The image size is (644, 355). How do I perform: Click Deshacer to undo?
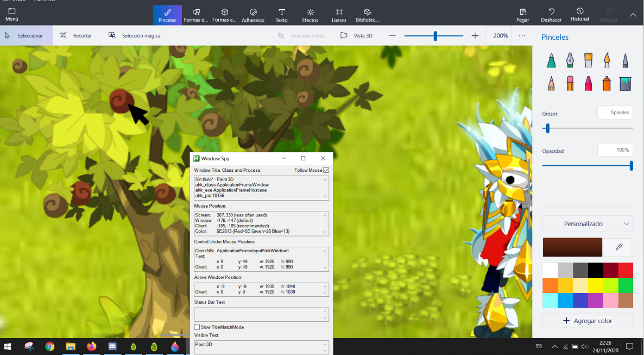pyautogui.click(x=551, y=15)
